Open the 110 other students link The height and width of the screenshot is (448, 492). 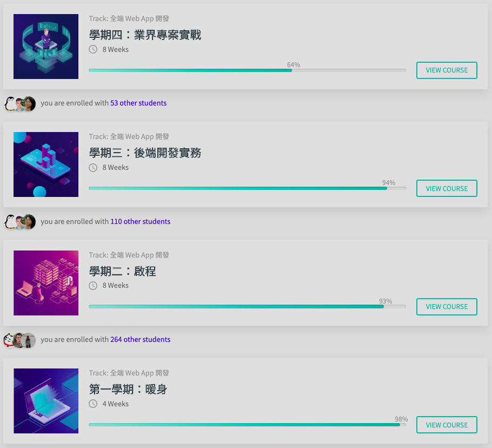140,221
